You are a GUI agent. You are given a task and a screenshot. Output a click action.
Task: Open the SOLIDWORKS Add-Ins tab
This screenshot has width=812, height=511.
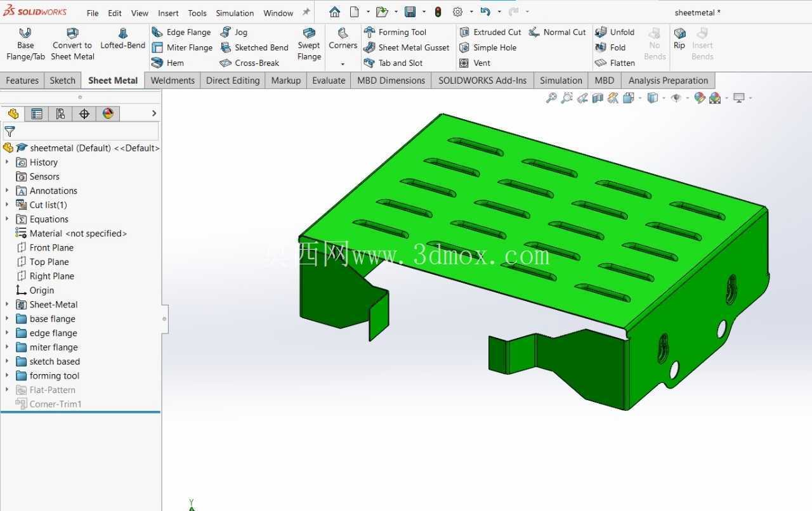(x=482, y=81)
